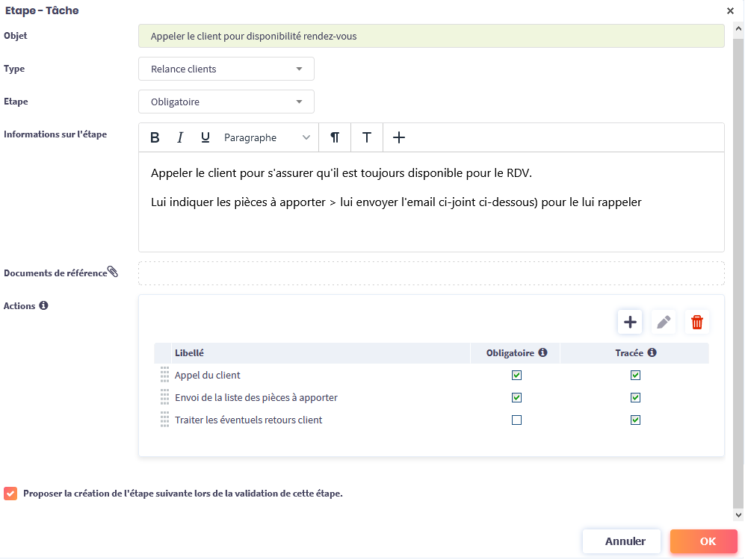The width and height of the screenshot is (745, 560).
Task: Uncheck Obligatoire for Appel du client
Action: 516,376
